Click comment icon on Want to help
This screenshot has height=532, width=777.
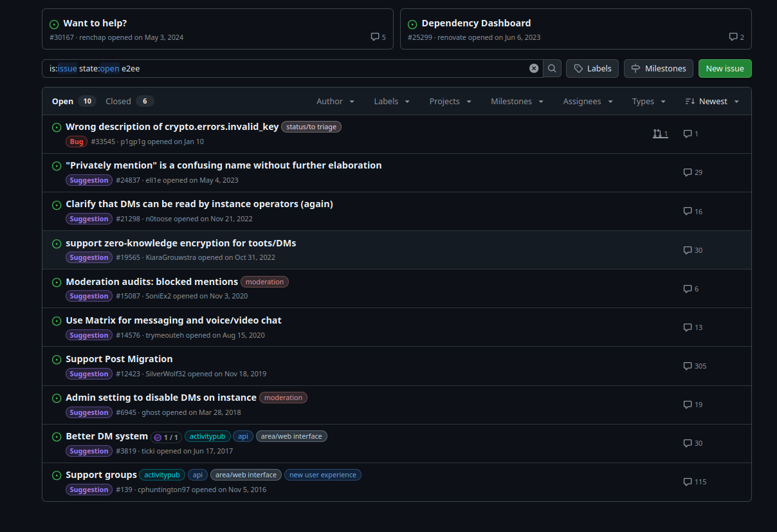tap(375, 37)
